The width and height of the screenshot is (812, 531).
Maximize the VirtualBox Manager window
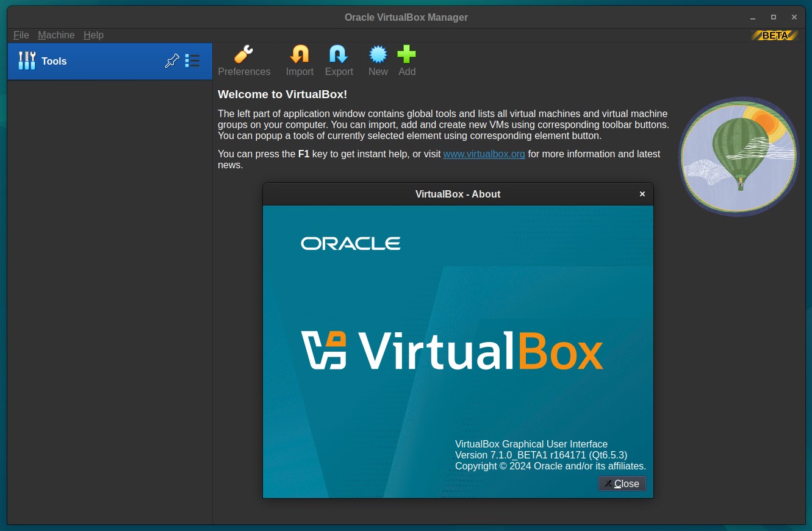tap(774, 17)
